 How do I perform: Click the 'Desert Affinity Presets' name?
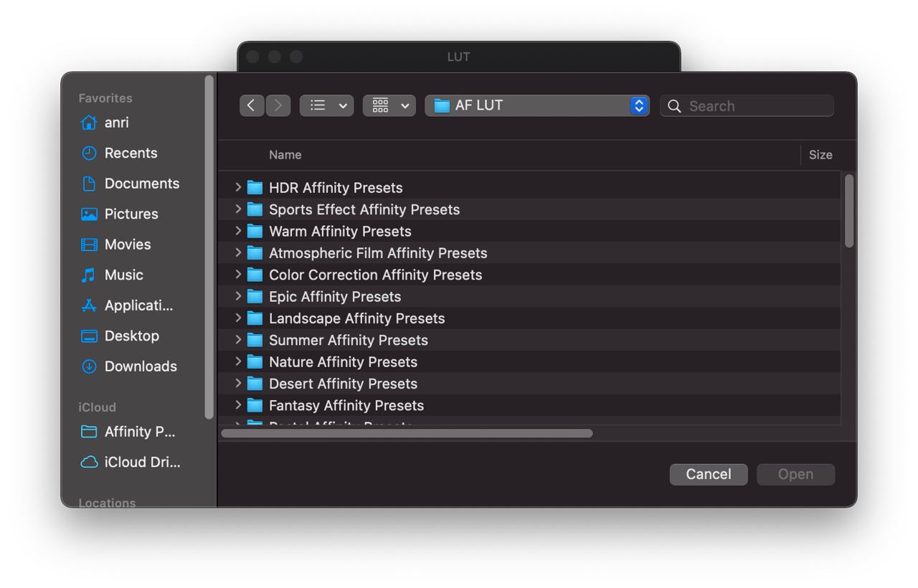coord(343,384)
